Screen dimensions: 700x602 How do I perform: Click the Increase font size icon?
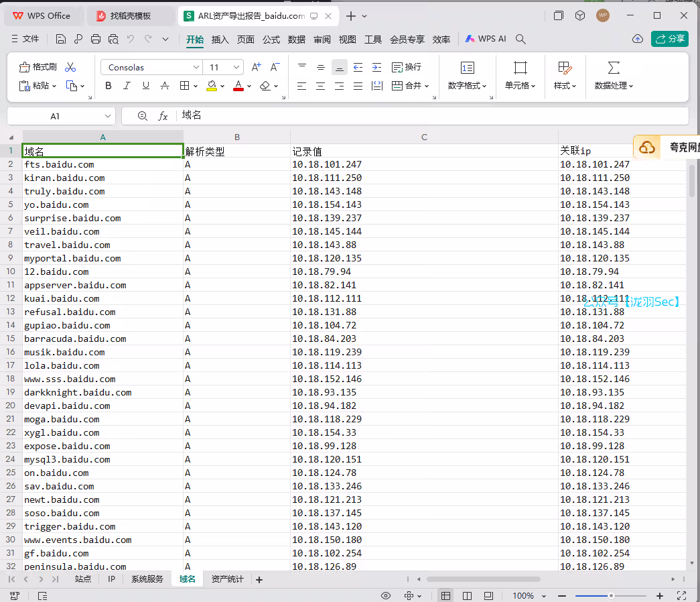click(256, 67)
